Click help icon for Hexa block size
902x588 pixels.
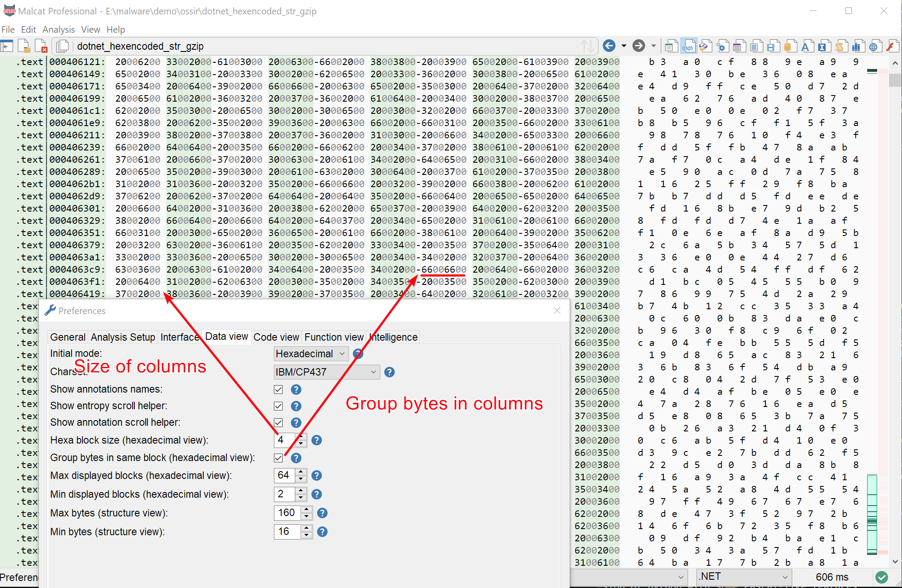coord(317,440)
